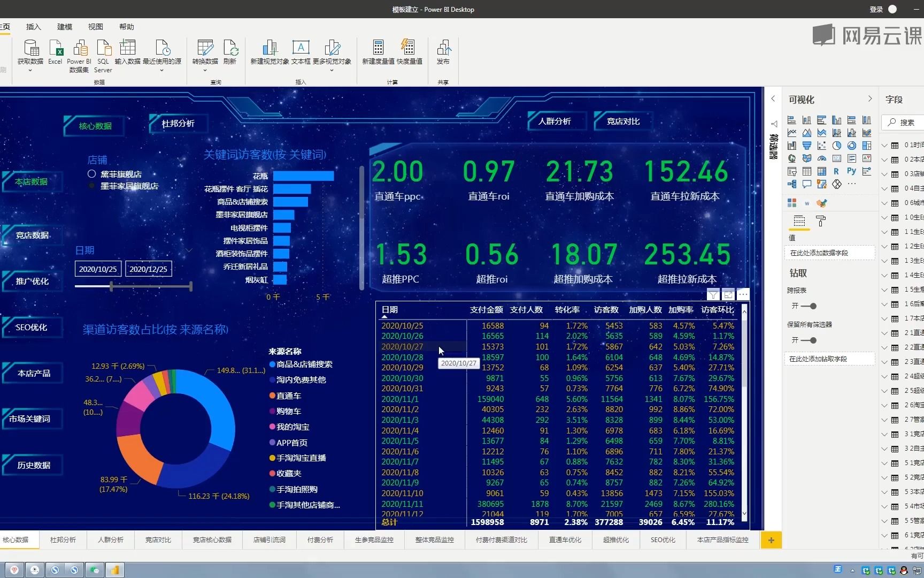Open more options (…) on table visual
Image resolution: width=924 pixels, height=578 pixels.
743,294
